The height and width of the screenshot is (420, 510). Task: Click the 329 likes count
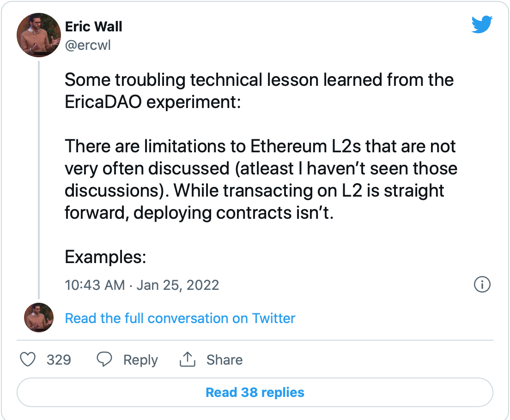click(59, 360)
